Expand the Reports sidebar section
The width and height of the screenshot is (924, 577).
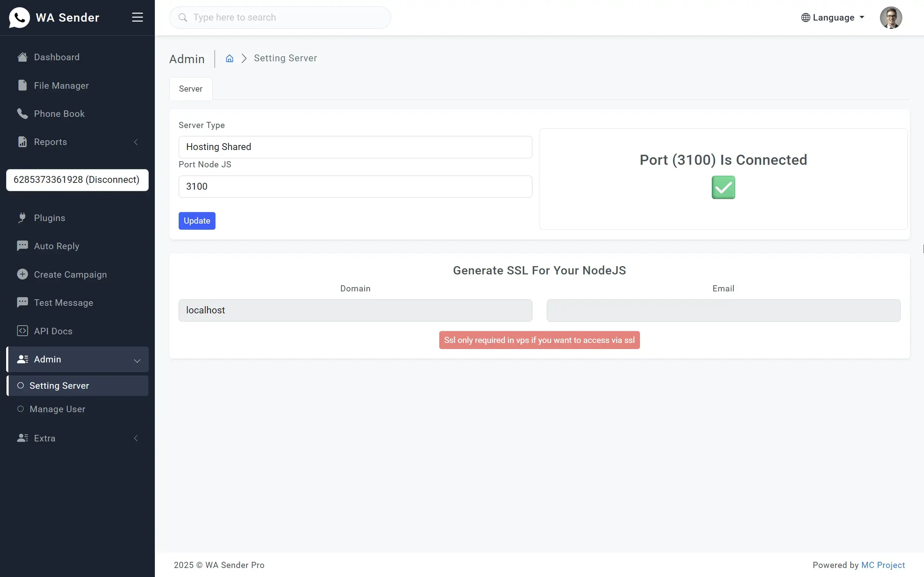[x=136, y=142]
